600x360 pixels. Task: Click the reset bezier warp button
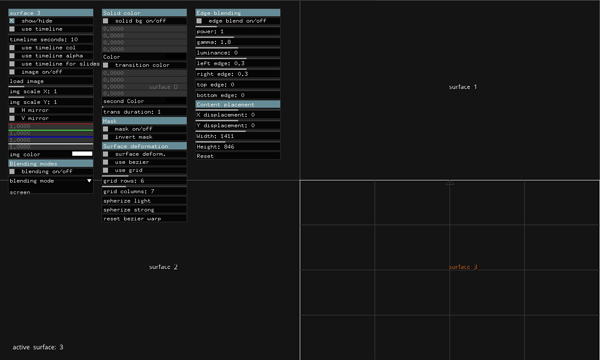(144, 219)
